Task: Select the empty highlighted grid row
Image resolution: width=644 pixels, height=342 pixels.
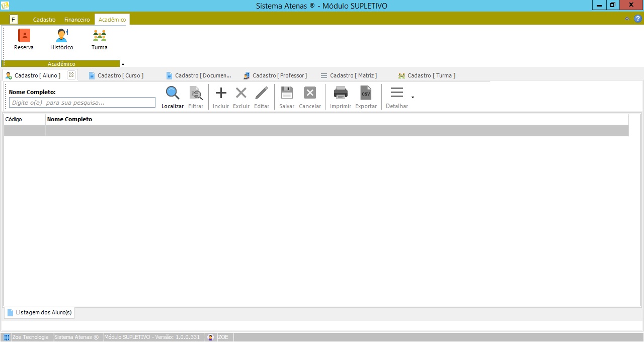Action: (316, 130)
